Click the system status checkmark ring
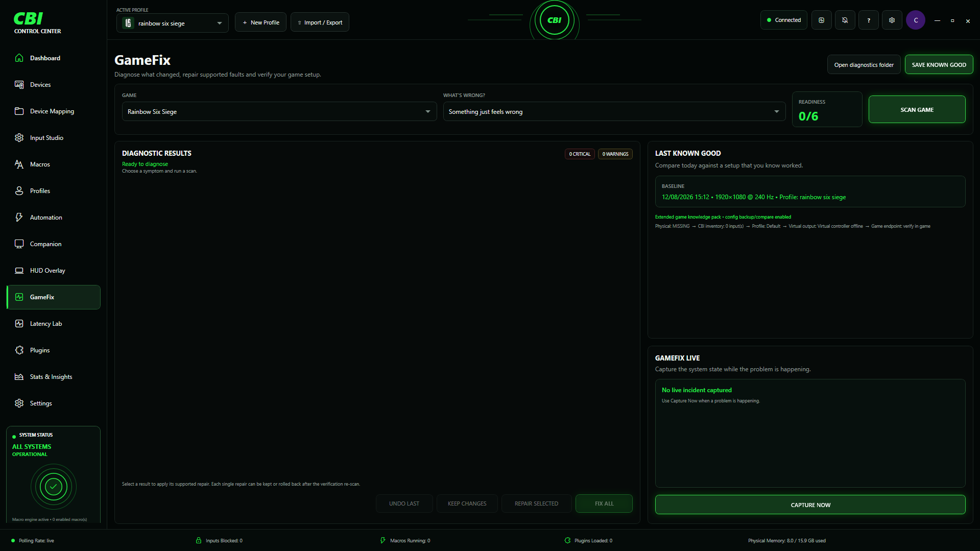Viewport: 980px width, 551px height. point(53,487)
